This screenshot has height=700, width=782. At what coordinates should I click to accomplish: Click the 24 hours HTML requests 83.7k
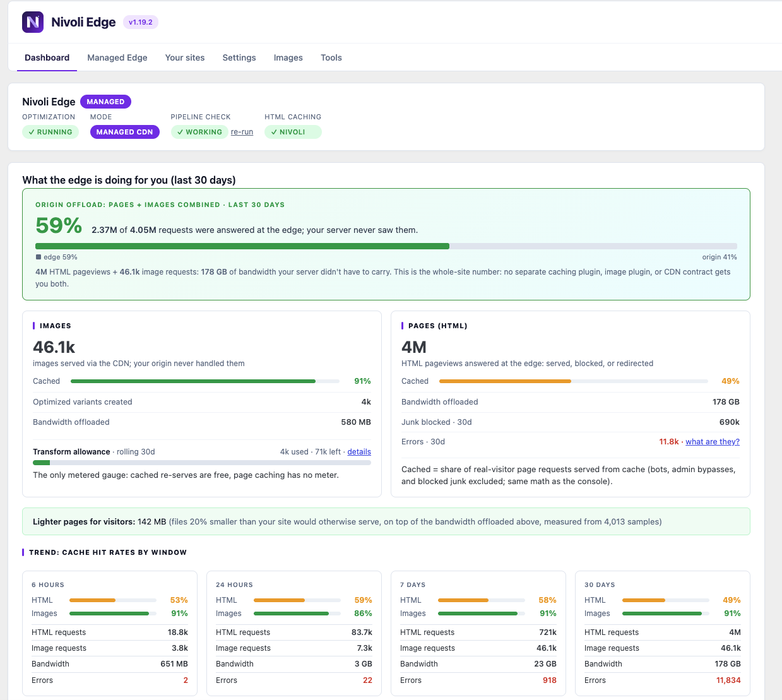362,632
